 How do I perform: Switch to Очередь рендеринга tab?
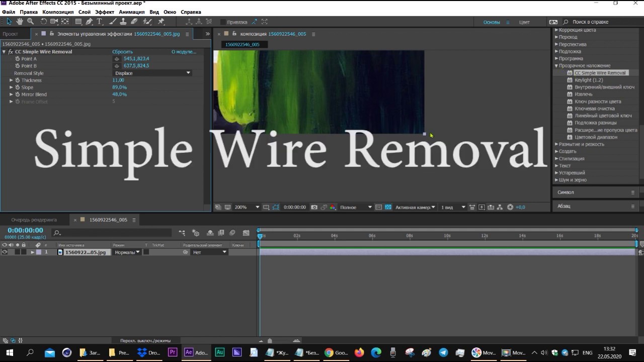pyautogui.click(x=34, y=220)
